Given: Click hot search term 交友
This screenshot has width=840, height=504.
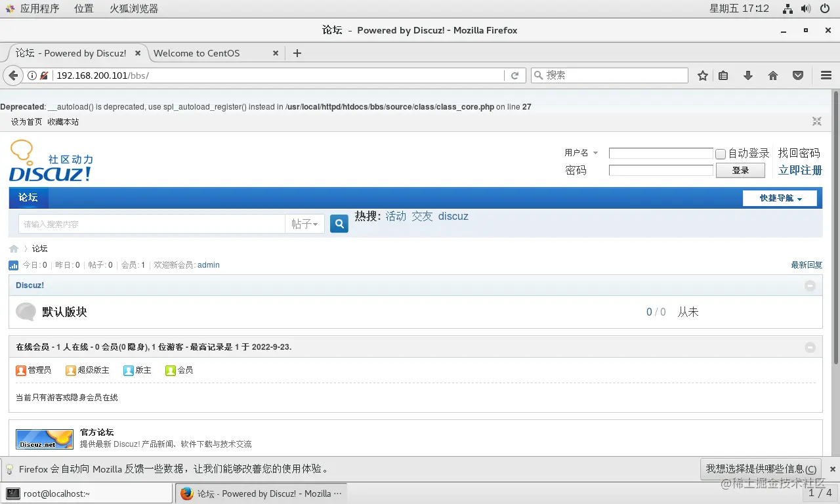Looking at the screenshot, I should tap(422, 217).
